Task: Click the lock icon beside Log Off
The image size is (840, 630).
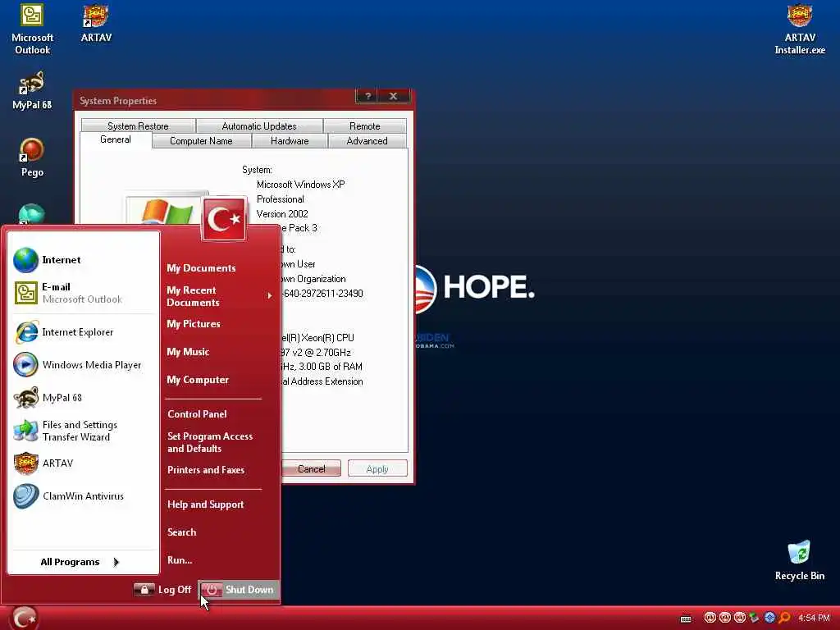Action: pyautogui.click(x=144, y=589)
